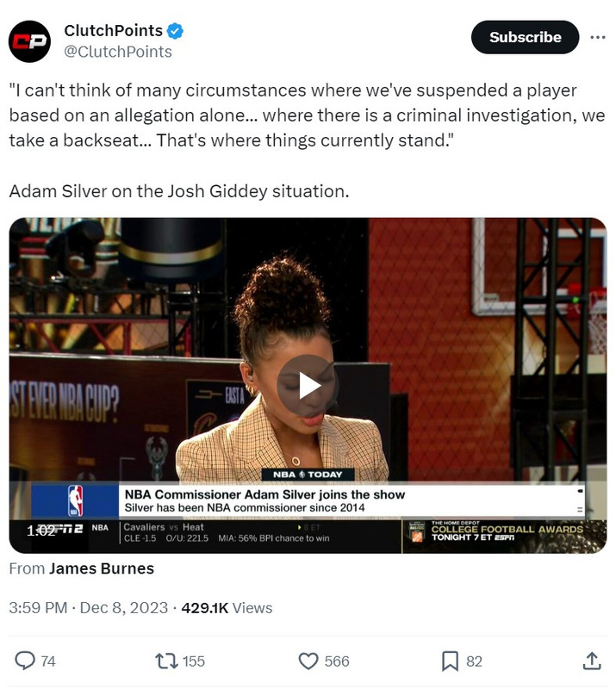This screenshot has height=689, width=616.
Task: Bookmark the post
Action: [450, 661]
